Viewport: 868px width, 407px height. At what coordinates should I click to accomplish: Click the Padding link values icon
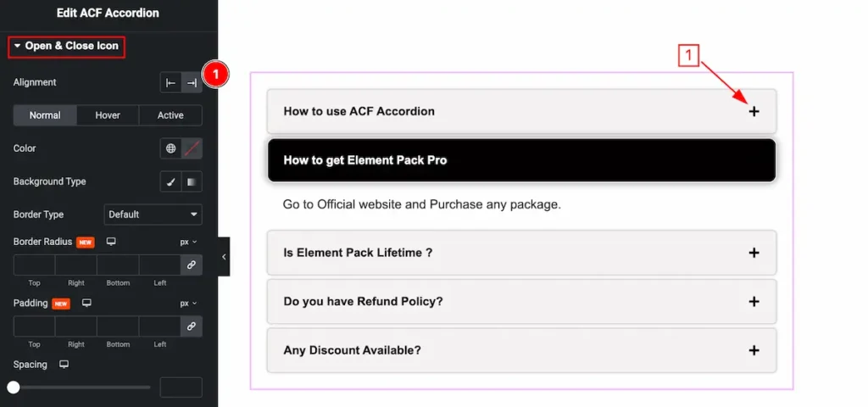(192, 326)
